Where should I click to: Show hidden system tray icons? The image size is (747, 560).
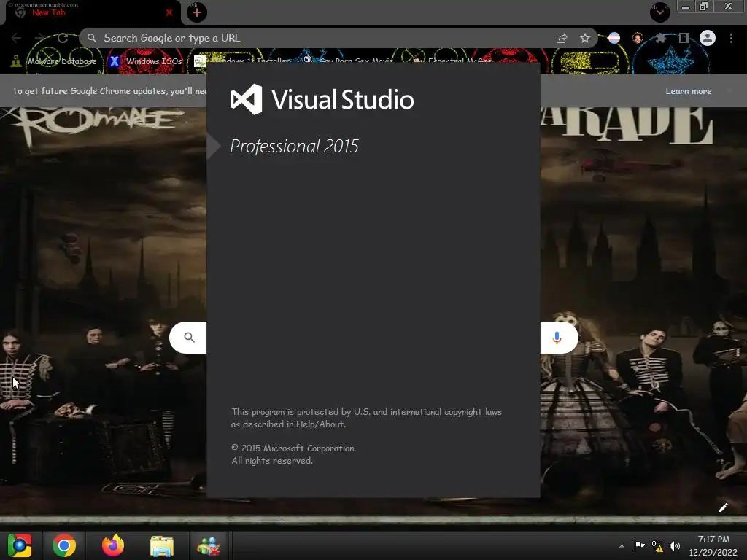click(x=622, y=546)
